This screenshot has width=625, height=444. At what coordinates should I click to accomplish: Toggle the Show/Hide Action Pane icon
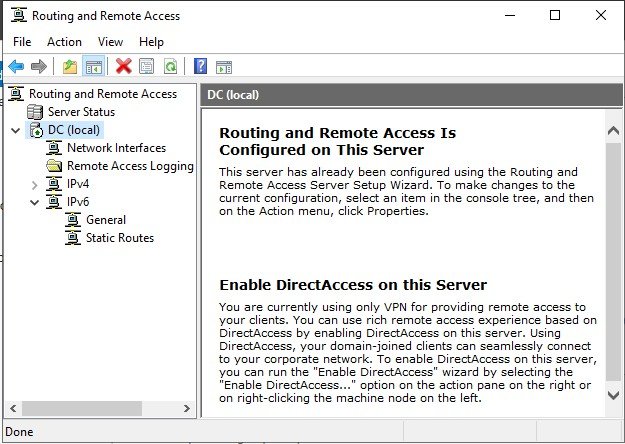click(x=224, y=67)
